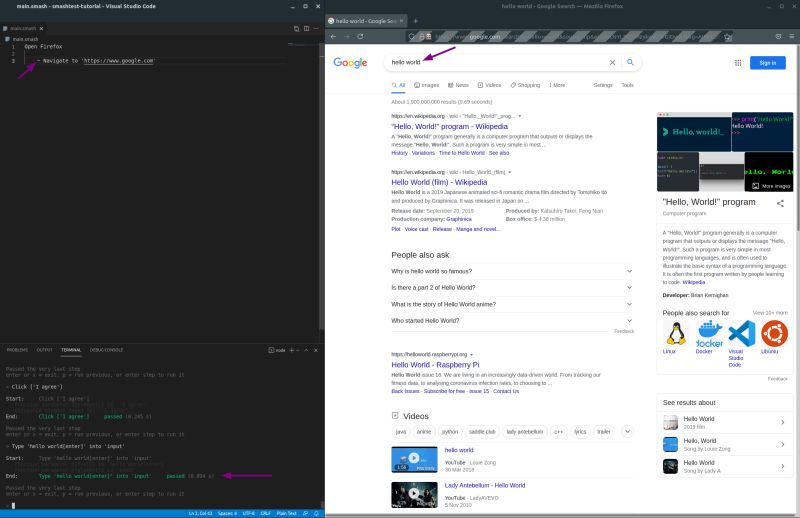
Task: Change the UTF-8 encoding in the status bar
Action: click(248, 513)
